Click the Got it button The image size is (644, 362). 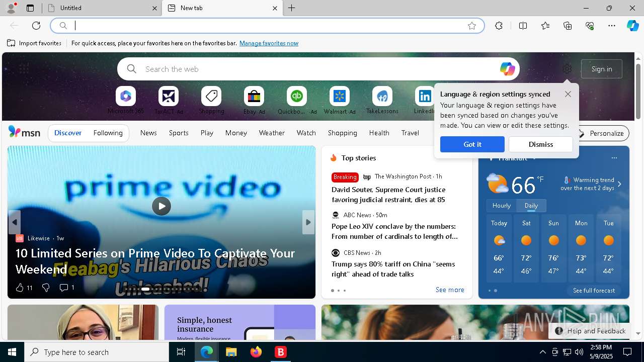pos(472,144)
